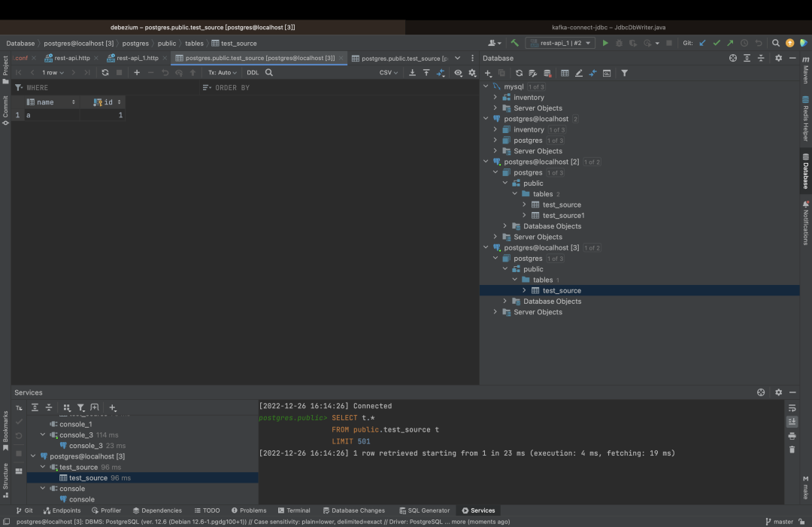Toggle soft-wrap in Services console output
The image size is (812, 527).
click(x=792, y=407)
